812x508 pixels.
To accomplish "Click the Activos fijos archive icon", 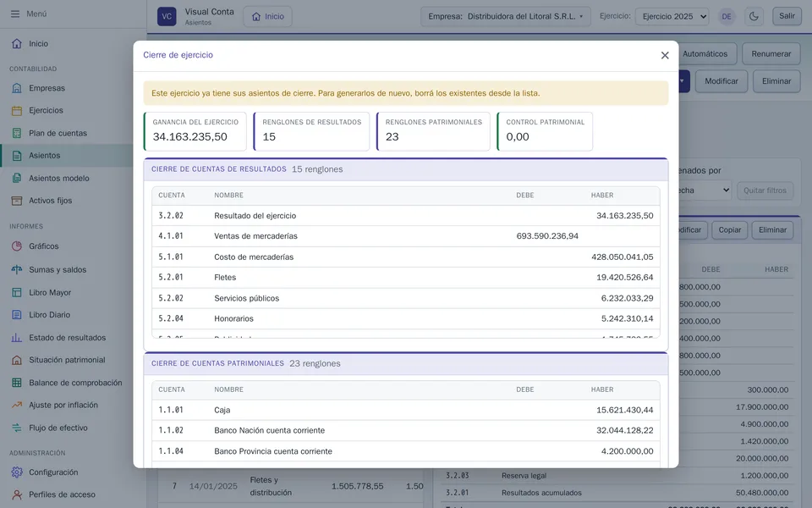I will coord(17,201).
